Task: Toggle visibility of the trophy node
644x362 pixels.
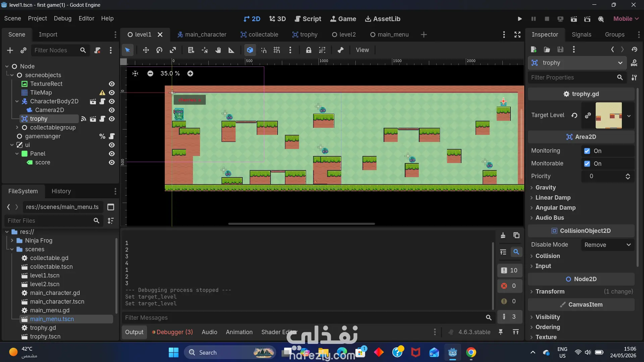Action: tap(112, 119)
